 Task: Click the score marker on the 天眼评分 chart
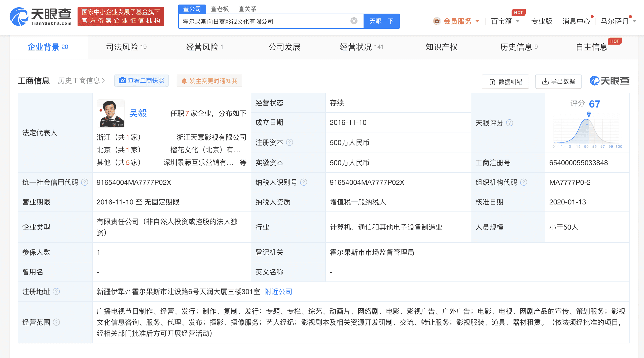point(588,113)
